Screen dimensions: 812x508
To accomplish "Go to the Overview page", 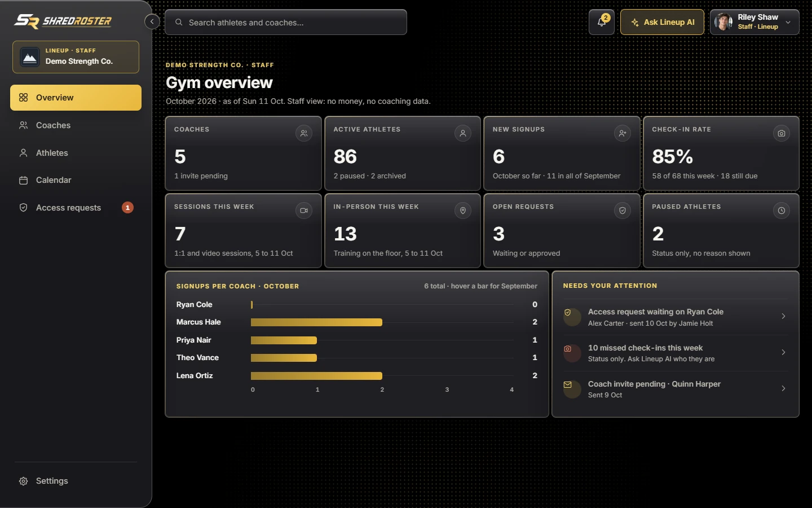I will tap(76, 98).
